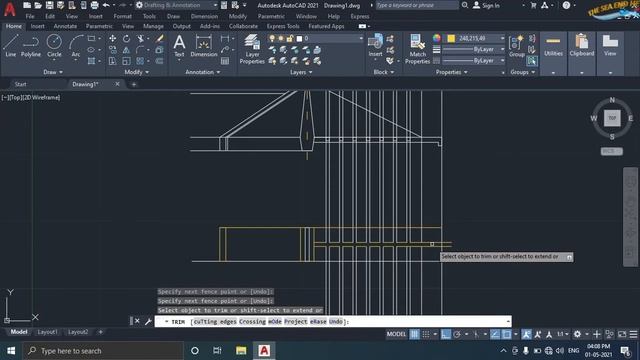Screen dimensions: 640x360
Task: Toggle layer lock icon in layer dropdown
Action: 290,38
